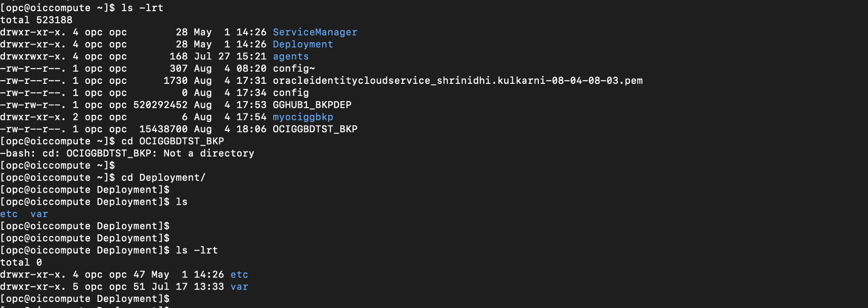Click the 'total 523188' line
Viewport: 868px width, 308px height.
pos(36,20)
